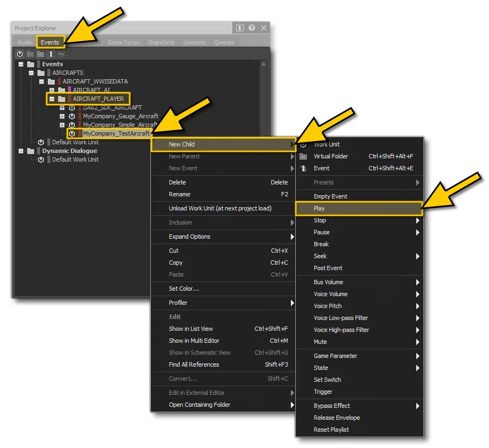Click the work unit icon beside DA62_SDK_AIRCRAFT
Screen dimensions: 489x448
tap(72, 107)
